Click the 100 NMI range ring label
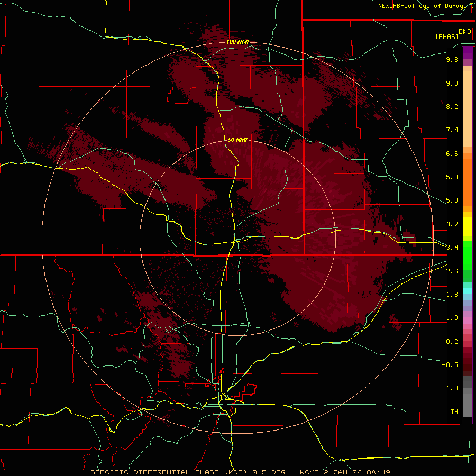 tap(237, 42)
